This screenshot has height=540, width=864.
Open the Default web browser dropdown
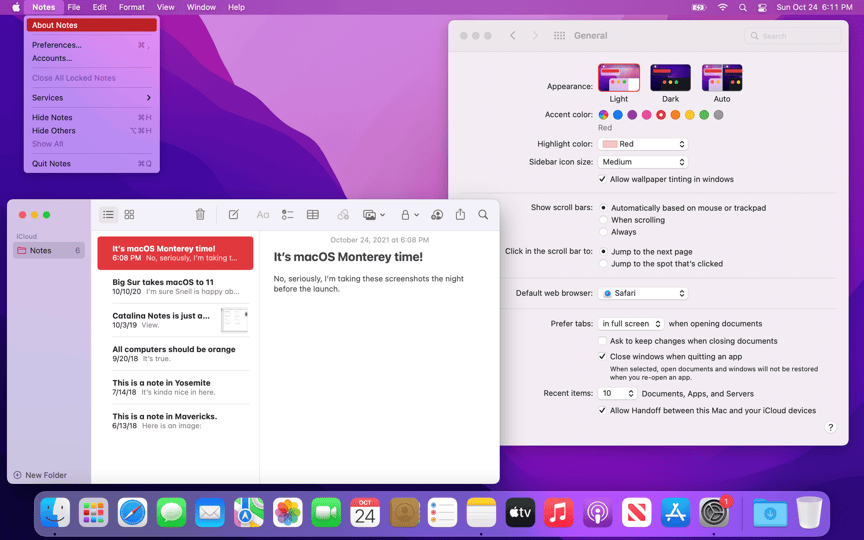643,293
